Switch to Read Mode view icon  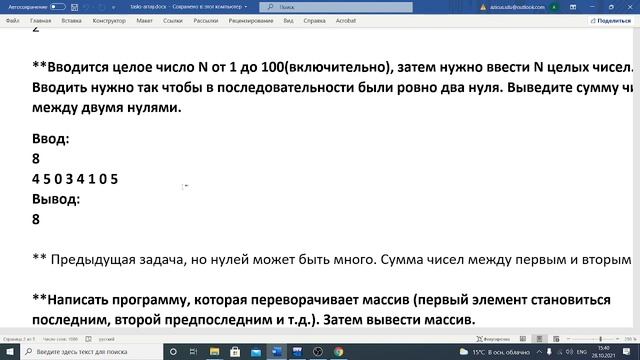pos(523,339)
